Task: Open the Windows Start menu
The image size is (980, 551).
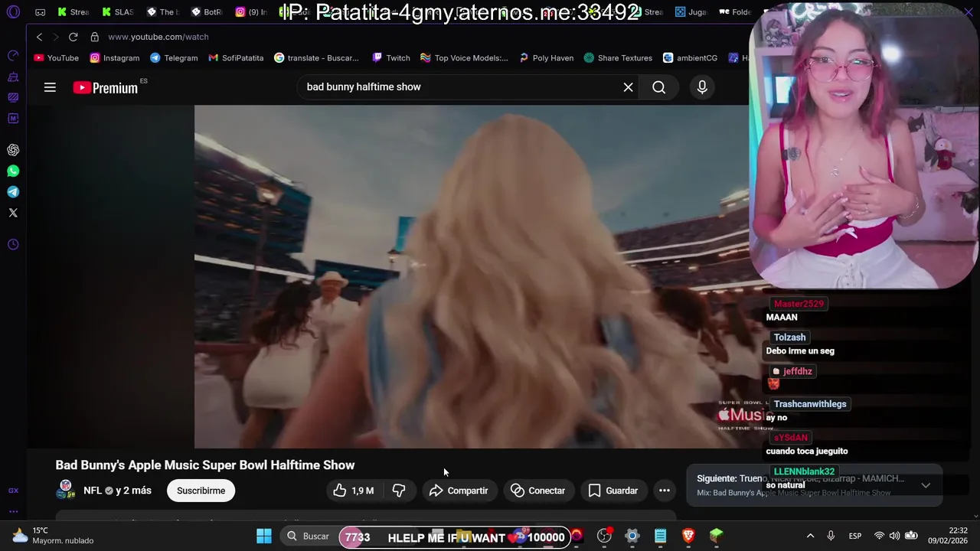Action: tap(264, 536)
